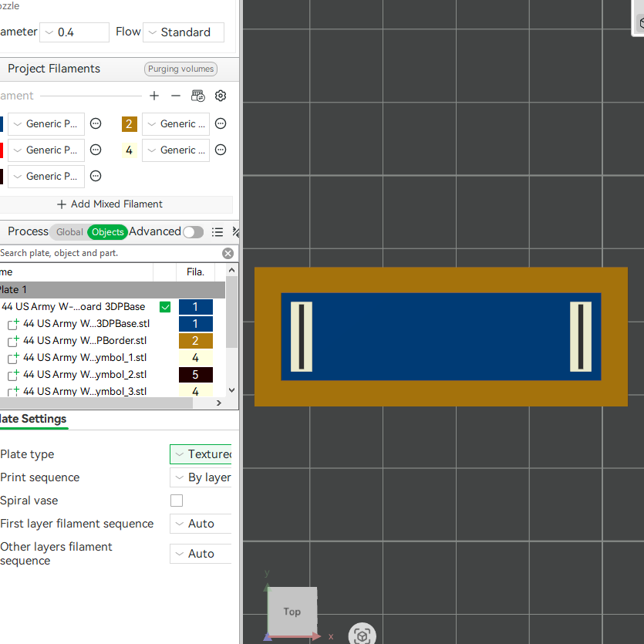Click the object list scroll up arrow
The height and width of the screenshot is (644, 644).
coord(231,270)
